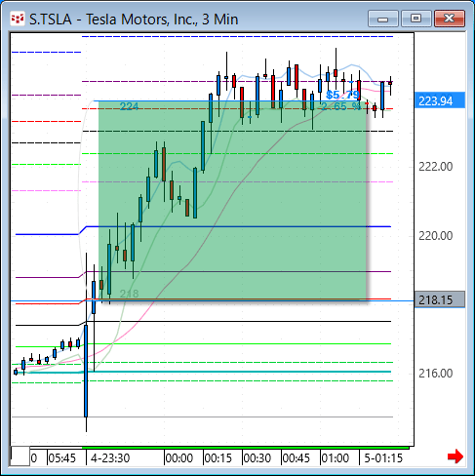Click the 00:00 time axis label
The width and height of the screenshot is (475, 476).
click(x=178, y=458)
